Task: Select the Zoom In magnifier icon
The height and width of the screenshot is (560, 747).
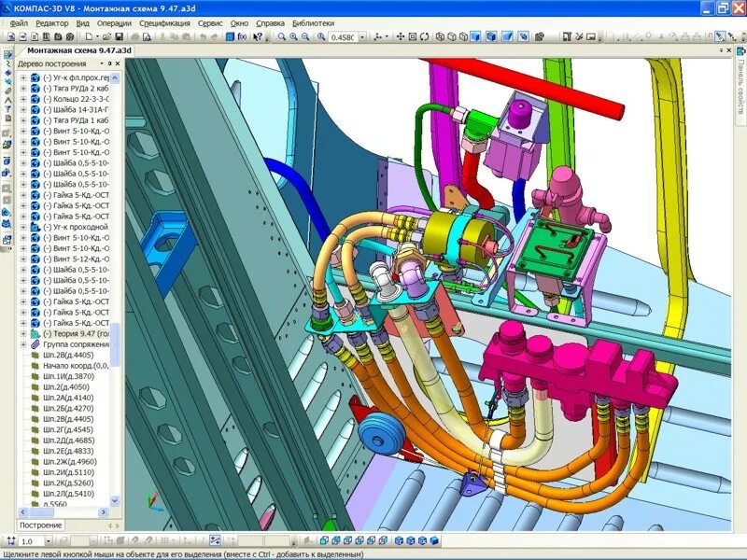Action: pyautogui.click(x=292, y=36)
